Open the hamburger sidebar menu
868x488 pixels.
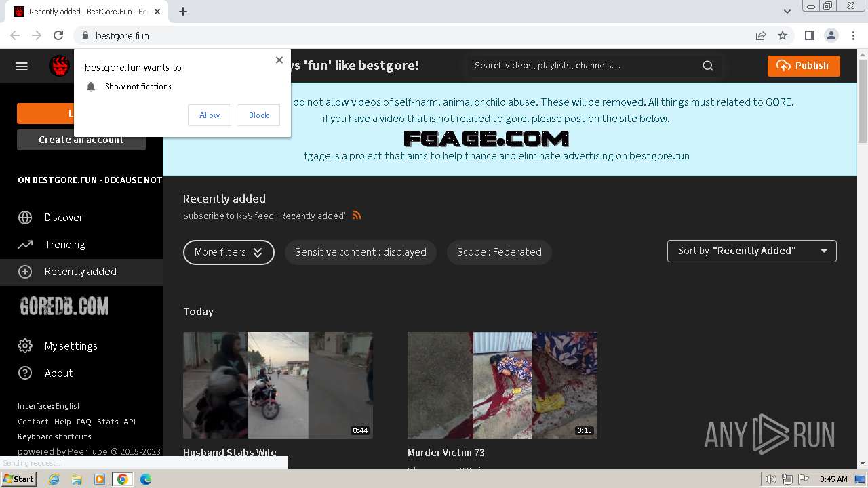[x=22, y=66]
